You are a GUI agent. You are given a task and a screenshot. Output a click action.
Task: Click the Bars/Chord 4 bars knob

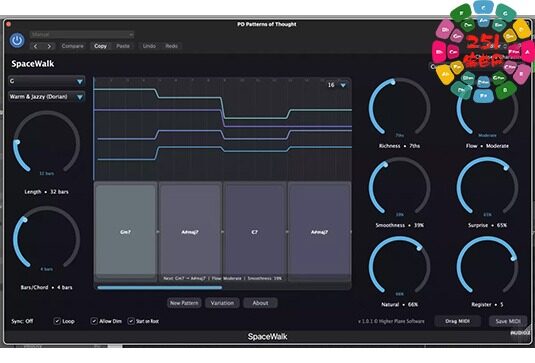[x=46, y=238]
